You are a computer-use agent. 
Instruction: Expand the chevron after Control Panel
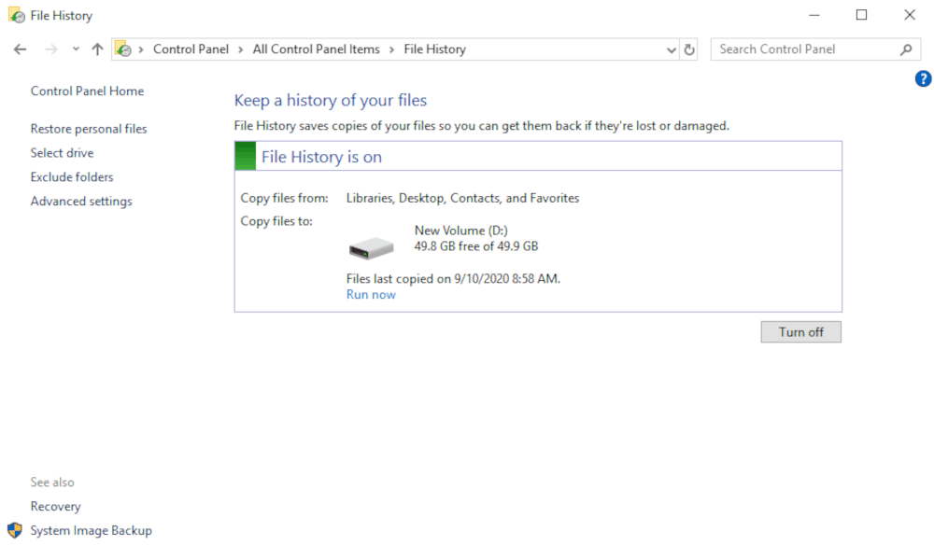tap(241, 49)
